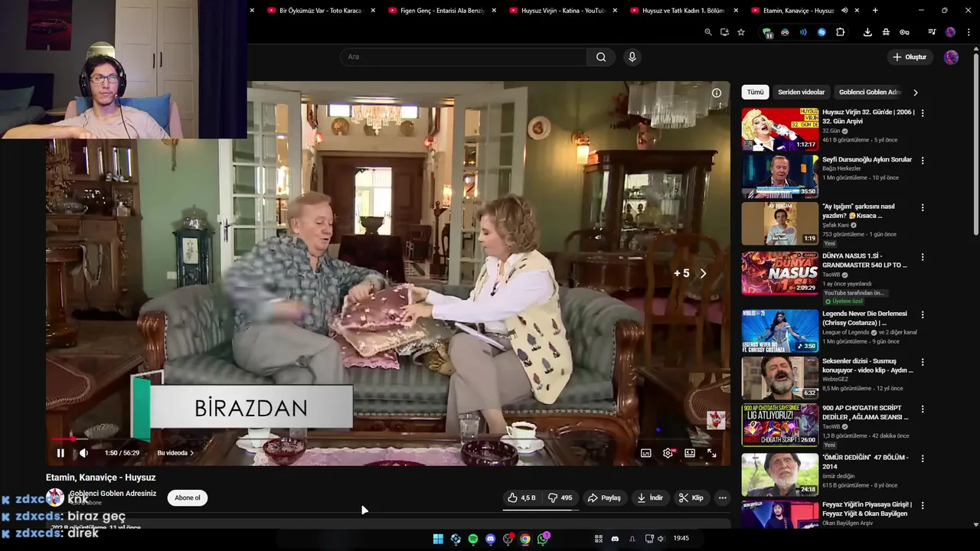This screenshot has height=551, width=980.
Task: Switch the player to theater mode
Action: [x=690, y=453]
